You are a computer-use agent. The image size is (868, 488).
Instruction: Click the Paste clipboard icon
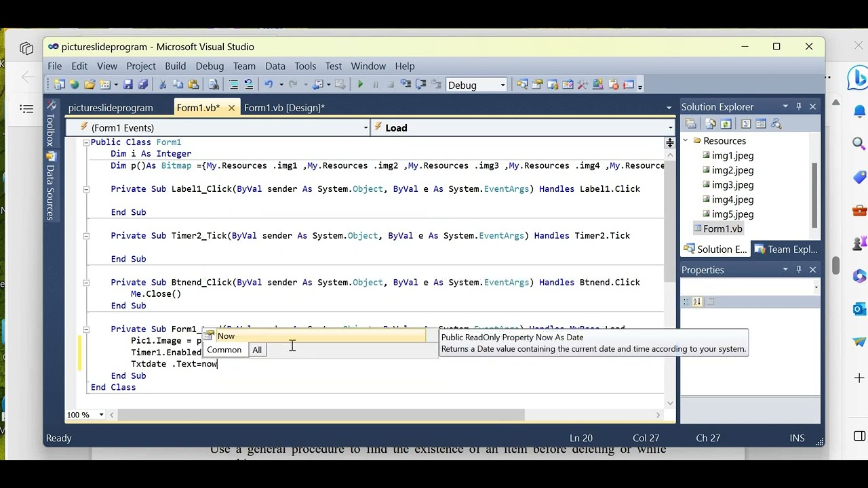pos(193,85)
